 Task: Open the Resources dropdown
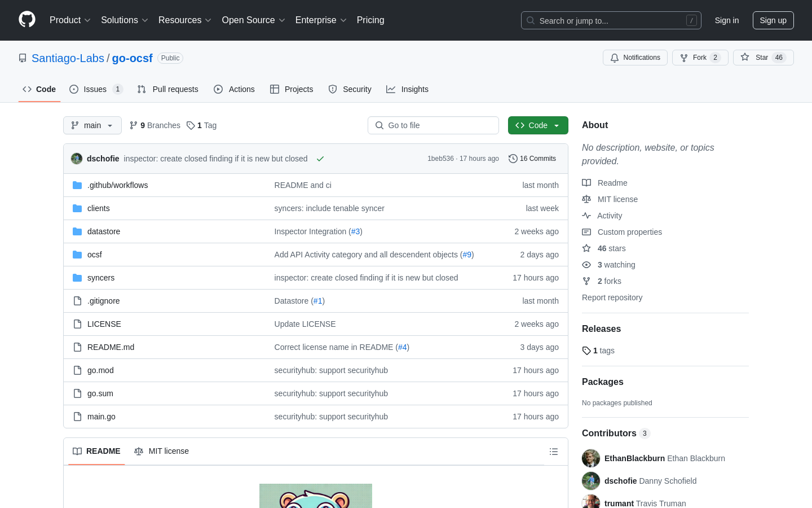click(185, 20)
